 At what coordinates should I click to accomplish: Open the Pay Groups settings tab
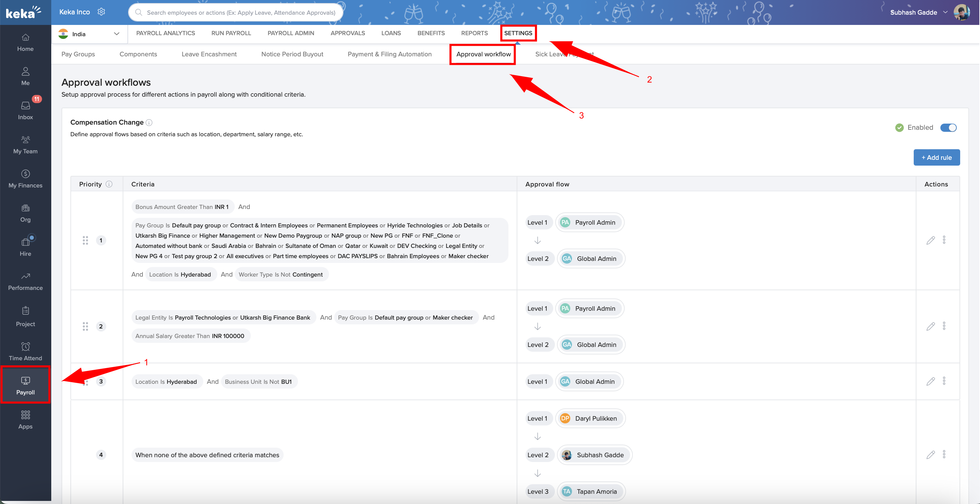pos(78,54)
